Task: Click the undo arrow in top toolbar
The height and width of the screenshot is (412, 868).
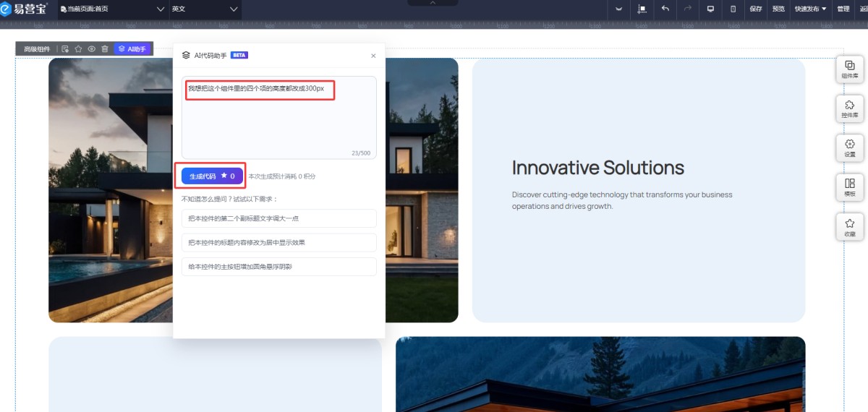Action: click(665, 9)
